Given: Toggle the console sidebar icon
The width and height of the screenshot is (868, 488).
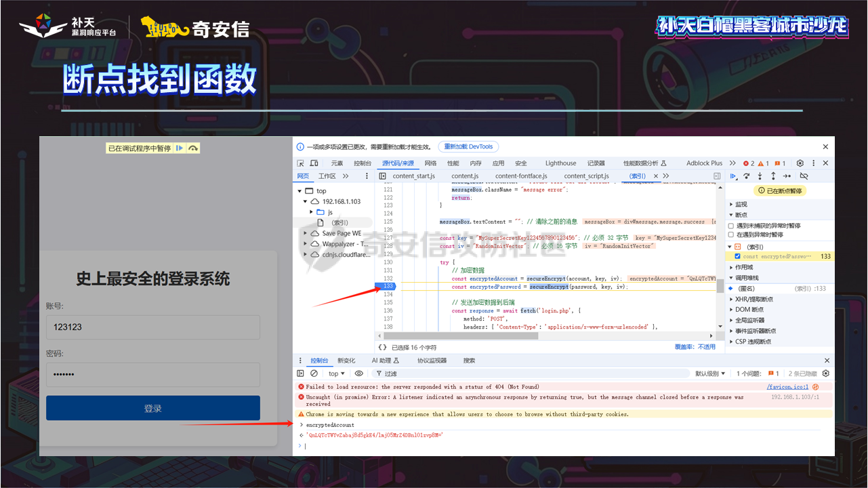Looking at the screenshot, I should pyautogui.click(x=301, y=373).
